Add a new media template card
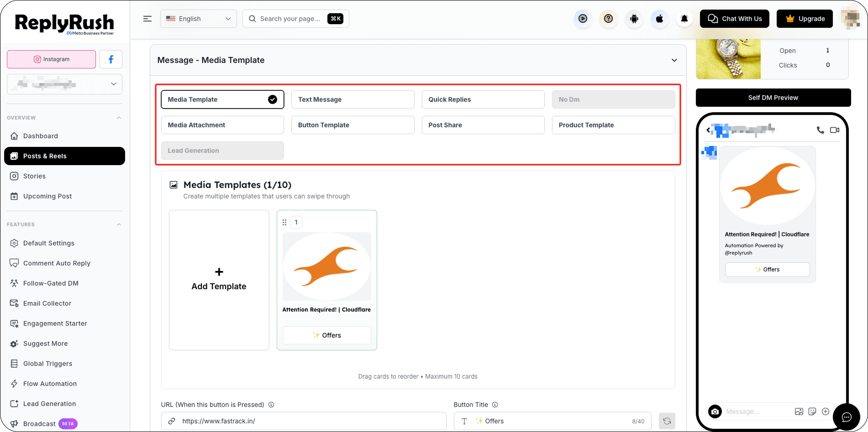This screenshot has height=432, width=868. tap(219, 280)
